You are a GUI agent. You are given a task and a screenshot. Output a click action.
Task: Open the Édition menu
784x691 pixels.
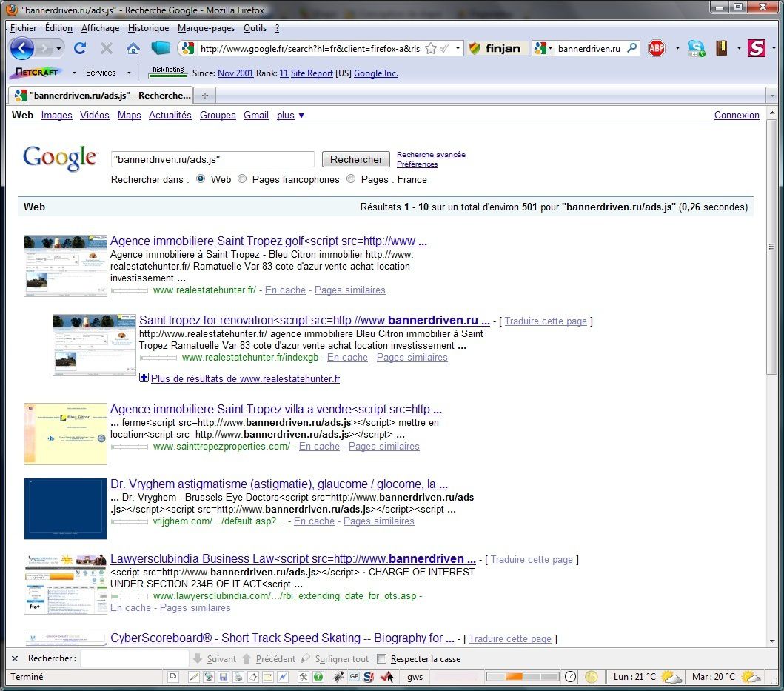(58, 28)
